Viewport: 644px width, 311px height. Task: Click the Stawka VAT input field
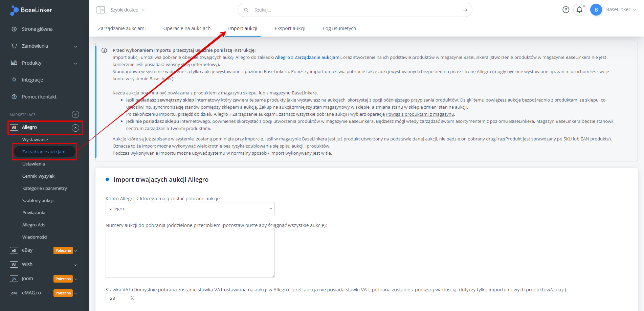(x=117, y=298)
